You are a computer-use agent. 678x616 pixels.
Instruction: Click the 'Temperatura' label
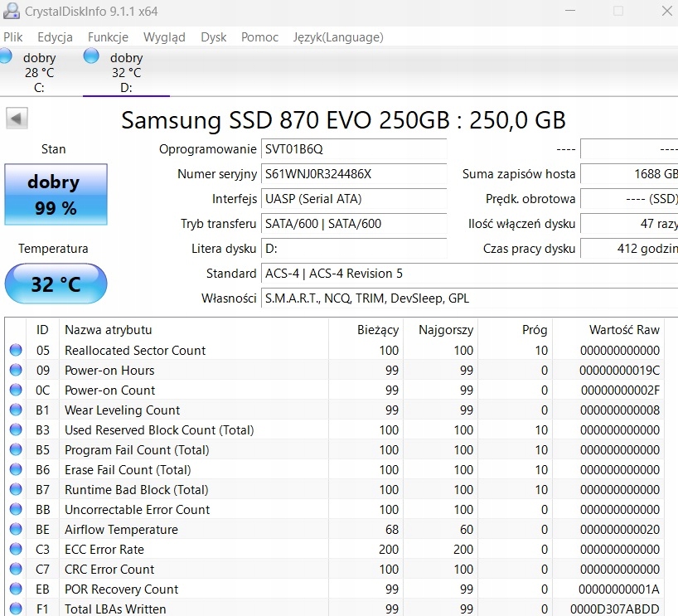53,249
